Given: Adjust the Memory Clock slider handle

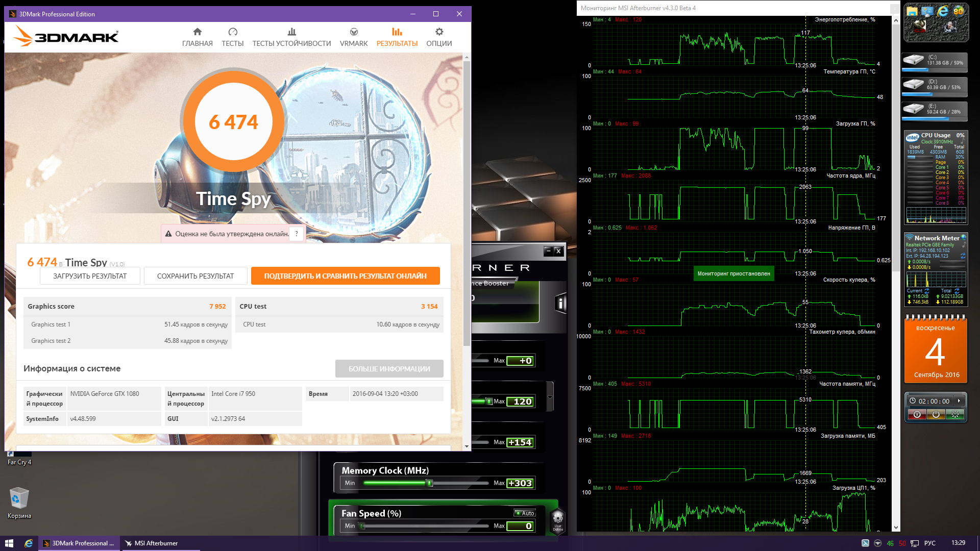Looking at the screenshot, I should point(429,483).
